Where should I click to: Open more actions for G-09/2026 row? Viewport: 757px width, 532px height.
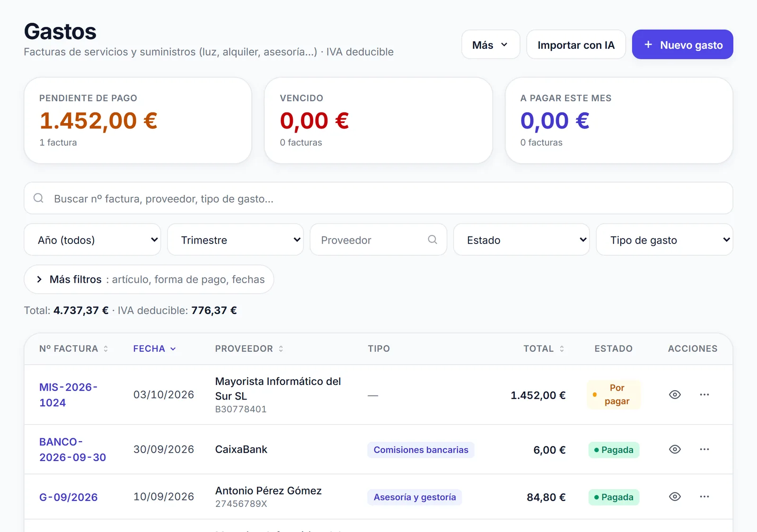click(704, 497)
